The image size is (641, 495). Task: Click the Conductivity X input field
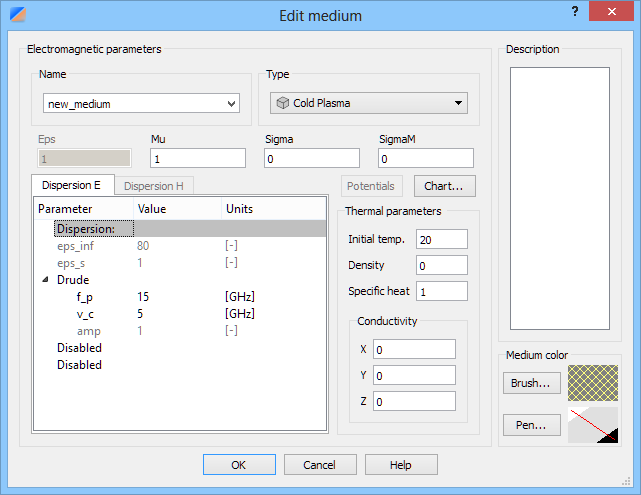414,349
